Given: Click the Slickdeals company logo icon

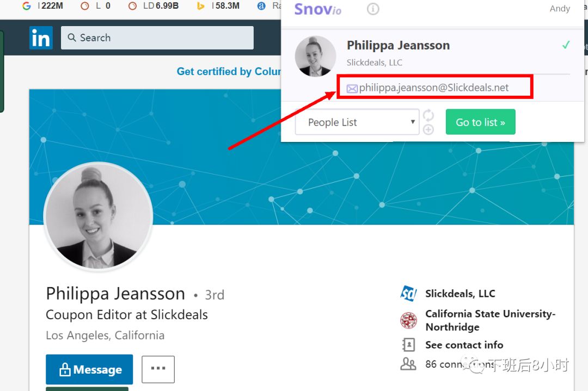Looking at the screenshot, I should click(408, 294).
